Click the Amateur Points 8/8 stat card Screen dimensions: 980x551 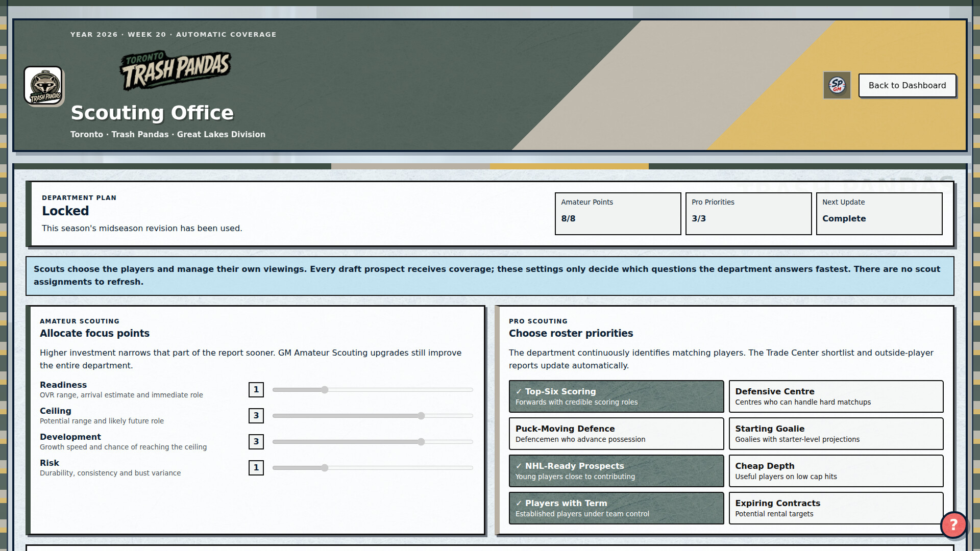[618, 214]
